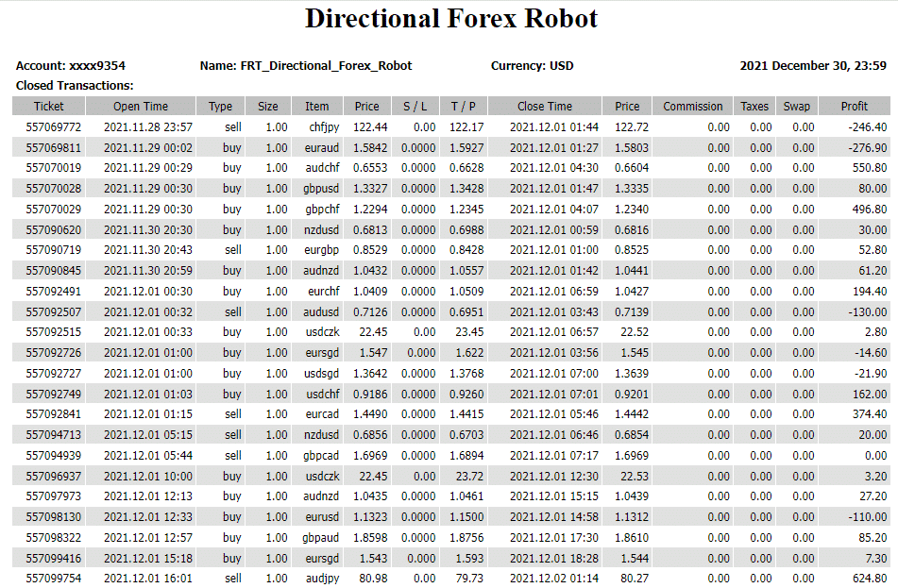Image resolution: width=898 pixels, height=588 pixels.
Task: Click the Currency: USD label
Action: (x=532, y=66)
